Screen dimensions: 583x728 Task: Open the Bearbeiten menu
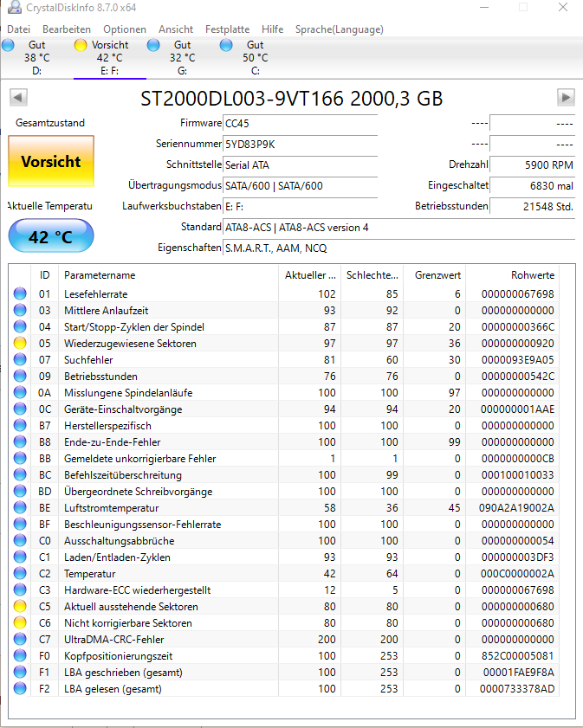(67, 29)
